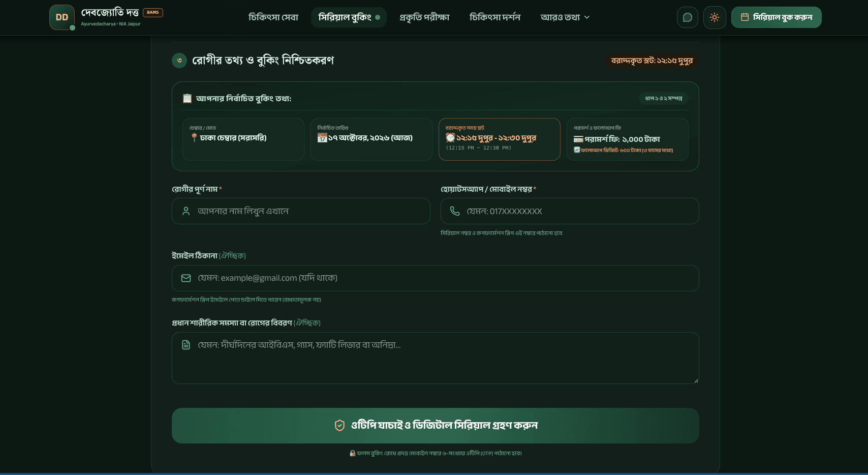Focus the symptoms description textarea
Image resolution: width=868 pixels, height=475 pixels.
pyautogui.click(x=436, y=358)
